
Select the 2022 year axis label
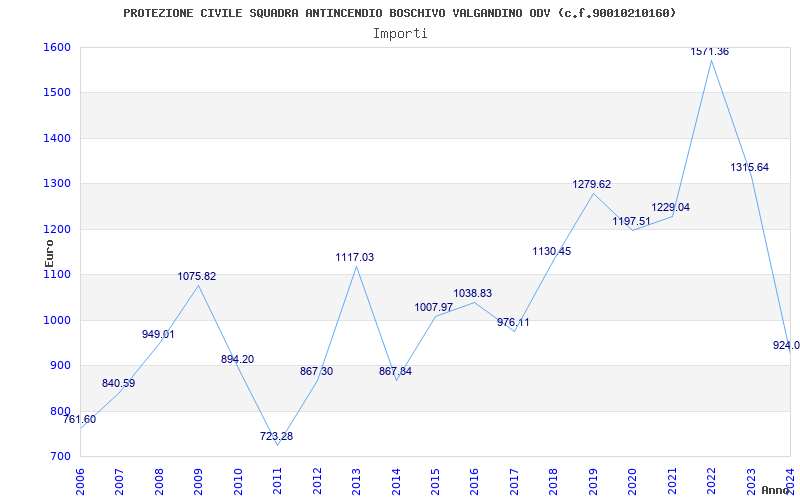pos(711,479)
